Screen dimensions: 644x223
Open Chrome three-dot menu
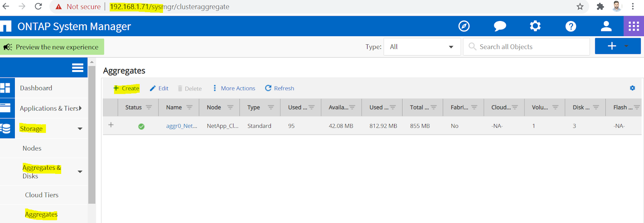(633, 6)
